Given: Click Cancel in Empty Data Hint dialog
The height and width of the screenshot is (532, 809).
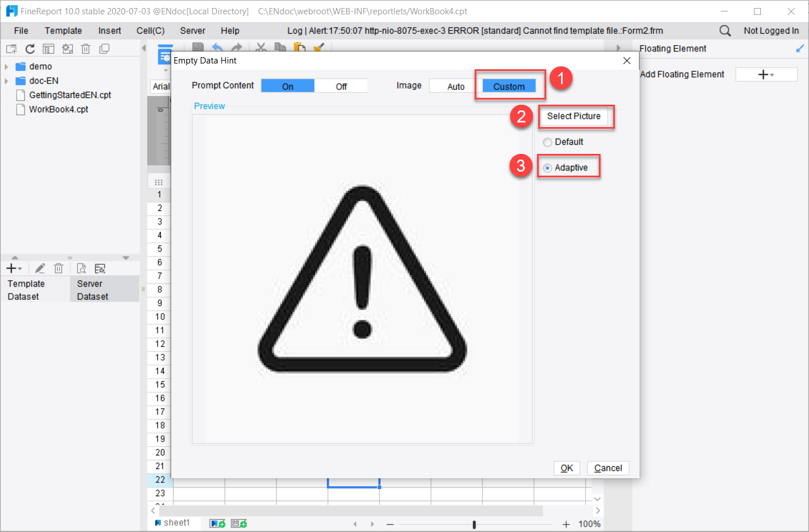Looking at the screenshot, I should (608, 468).
